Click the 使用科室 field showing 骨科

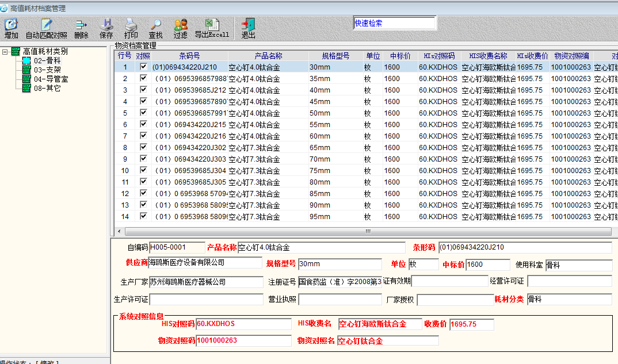(579, 265)
